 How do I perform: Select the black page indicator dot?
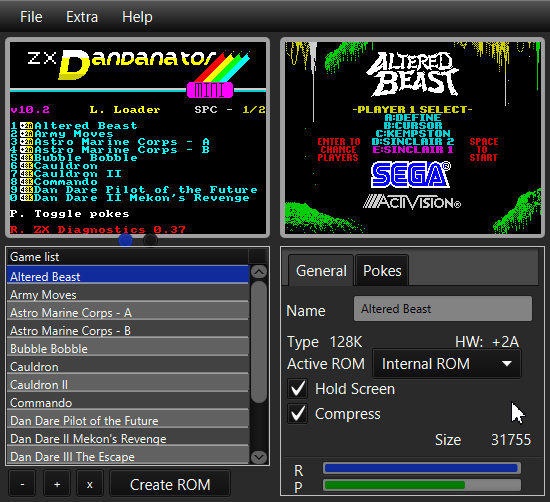click(150, 240)
